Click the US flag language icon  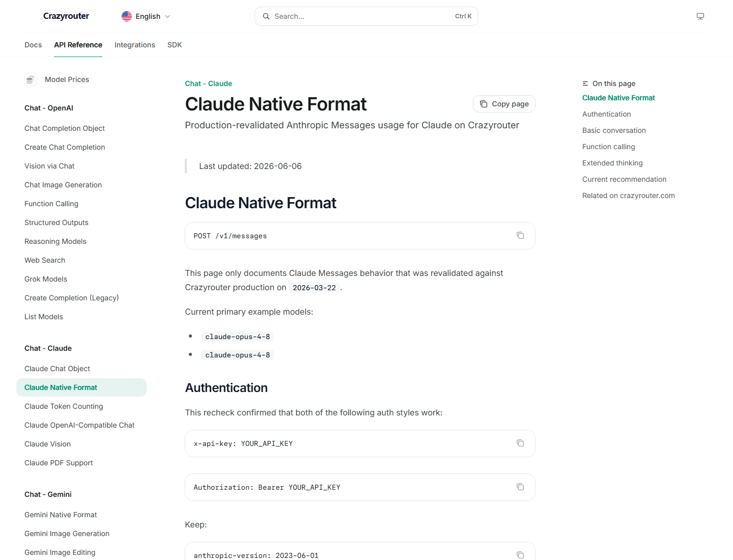pyautogui.click(x=127, y=16)
